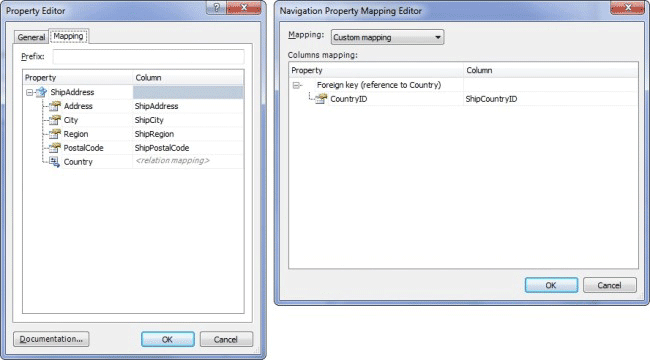Viewport: 650px width, 360px height.
Task: Select the Foreign key (reference to Country) row
Action: [463, 85]
